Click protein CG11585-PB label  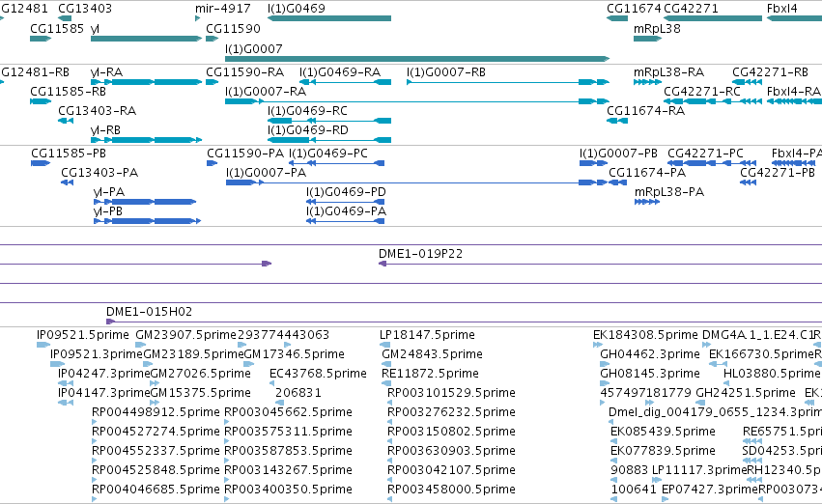tap(69, 153)
